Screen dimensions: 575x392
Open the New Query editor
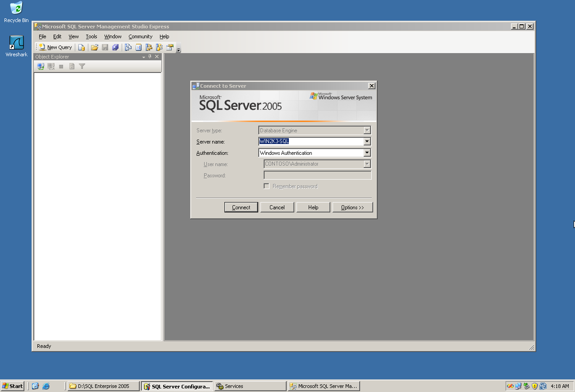(55, 47)
